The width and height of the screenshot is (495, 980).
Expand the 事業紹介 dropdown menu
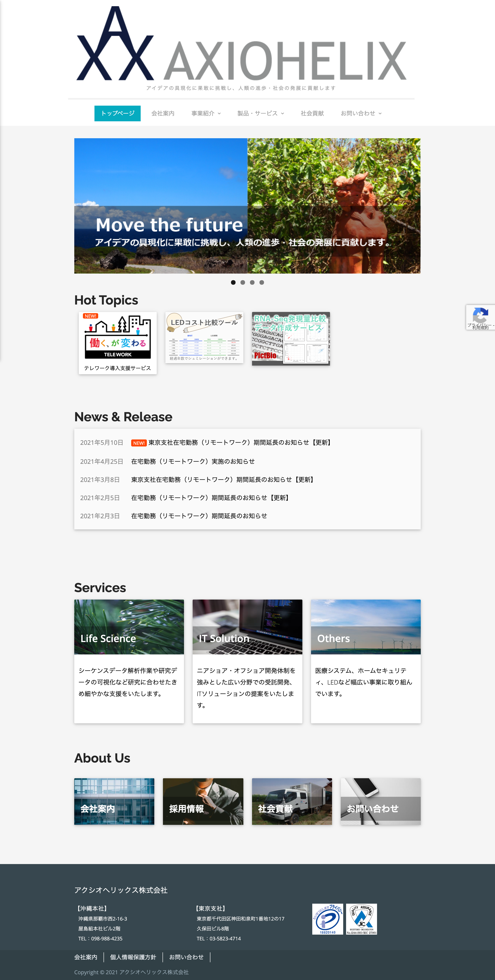click(x=206, y=113)
